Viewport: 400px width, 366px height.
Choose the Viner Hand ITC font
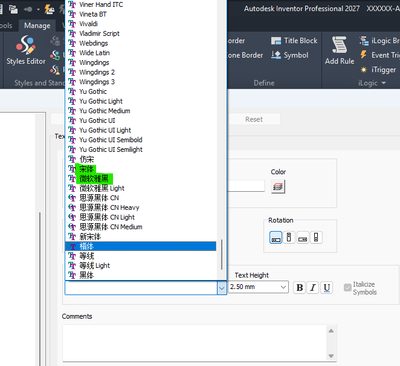[x=140, y=5]
